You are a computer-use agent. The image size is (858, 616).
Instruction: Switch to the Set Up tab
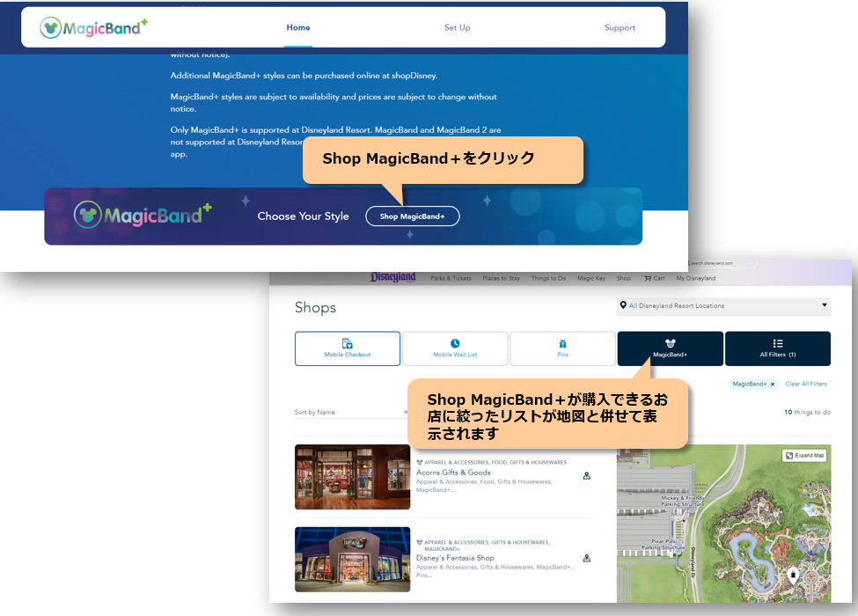click(x=457, y=27)
